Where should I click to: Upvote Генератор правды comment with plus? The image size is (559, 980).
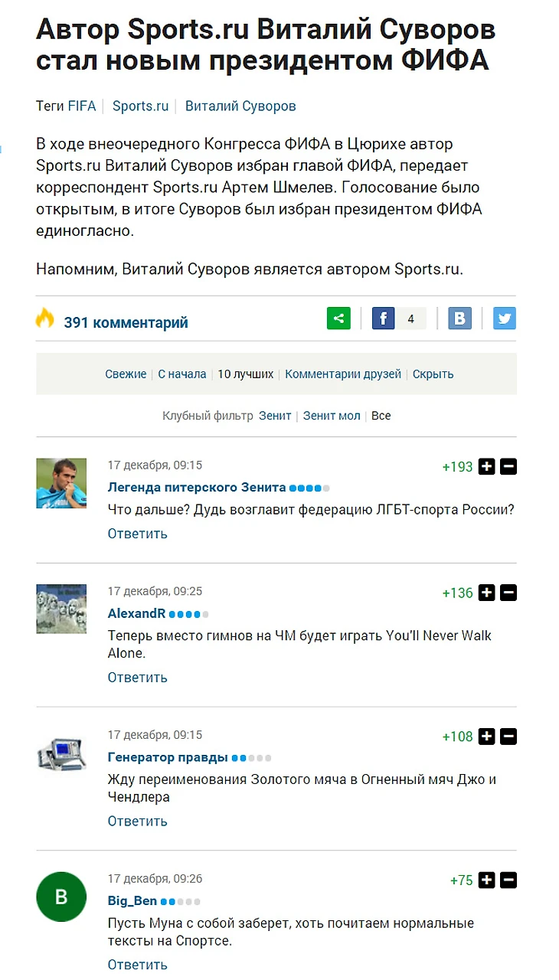tap(487, 737)
